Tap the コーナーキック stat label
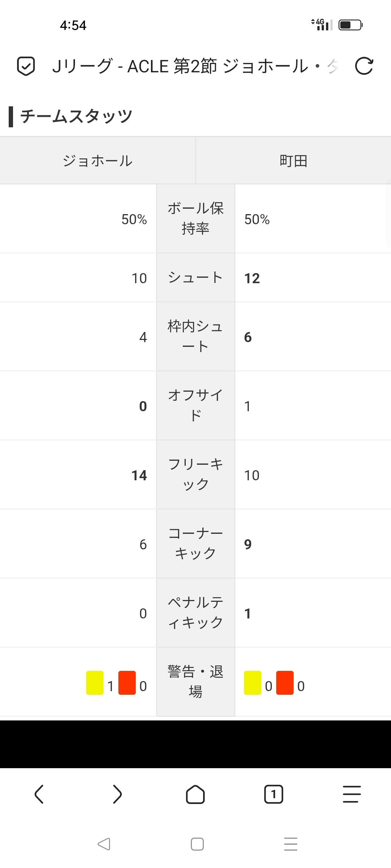 (195, 543)
